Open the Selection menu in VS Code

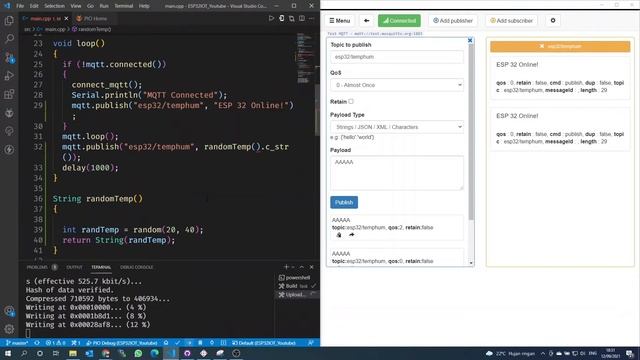(54, 6)
